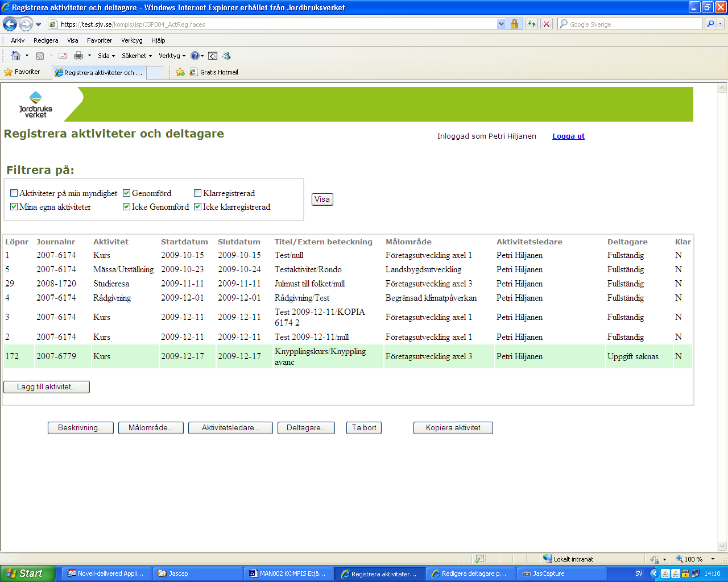Click the network computers tray icon
This screenshot has height=582, width=728.
pyautogui.click(x=695, y=573)
